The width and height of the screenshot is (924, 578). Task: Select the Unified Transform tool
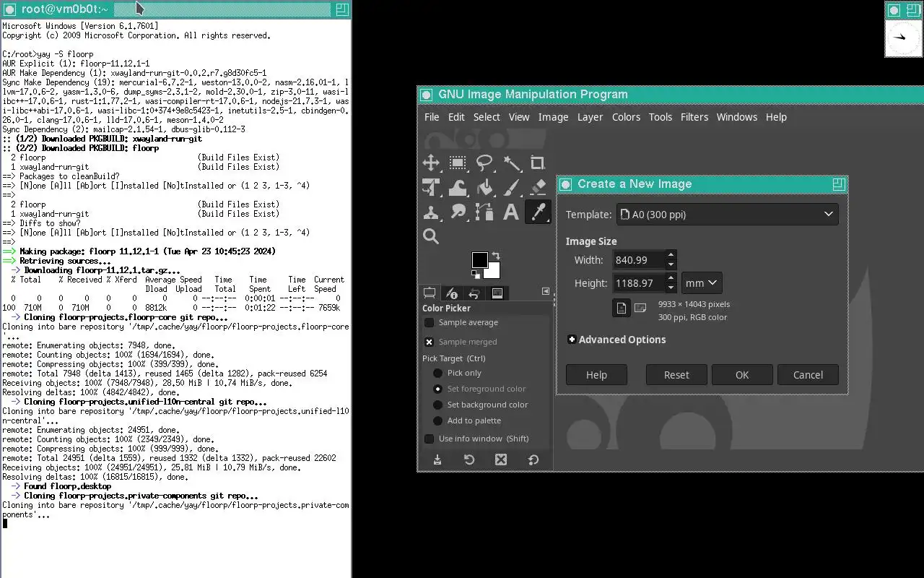click(x=431, y=187)
